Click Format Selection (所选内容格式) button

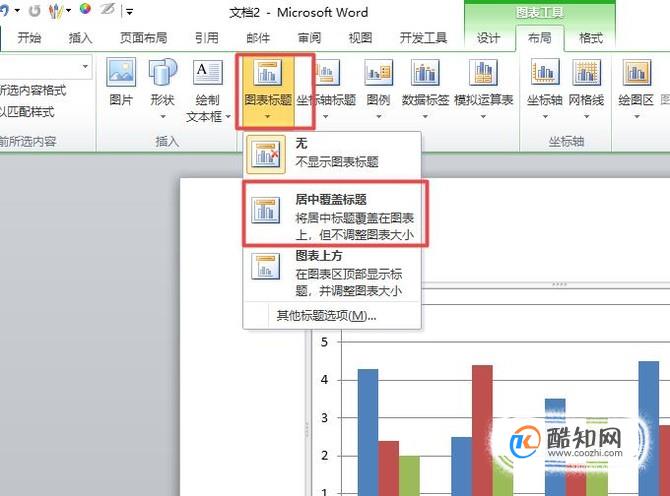[x=33, y=91]
